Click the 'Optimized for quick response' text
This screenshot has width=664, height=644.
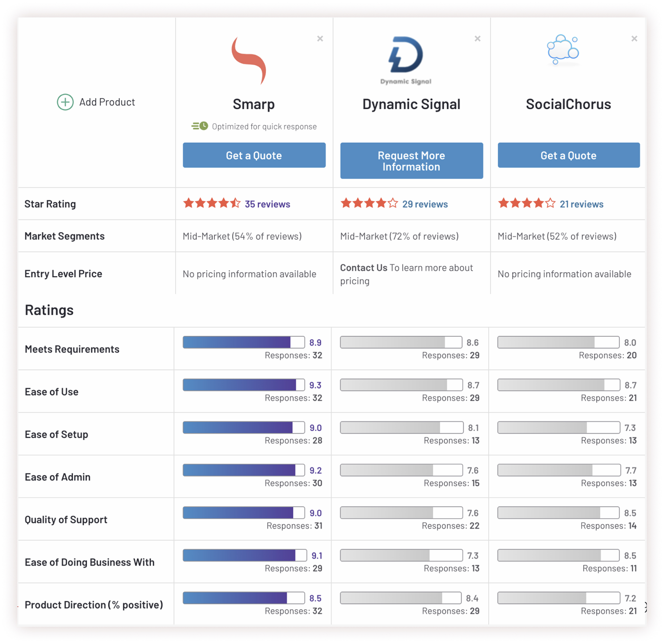264,126
